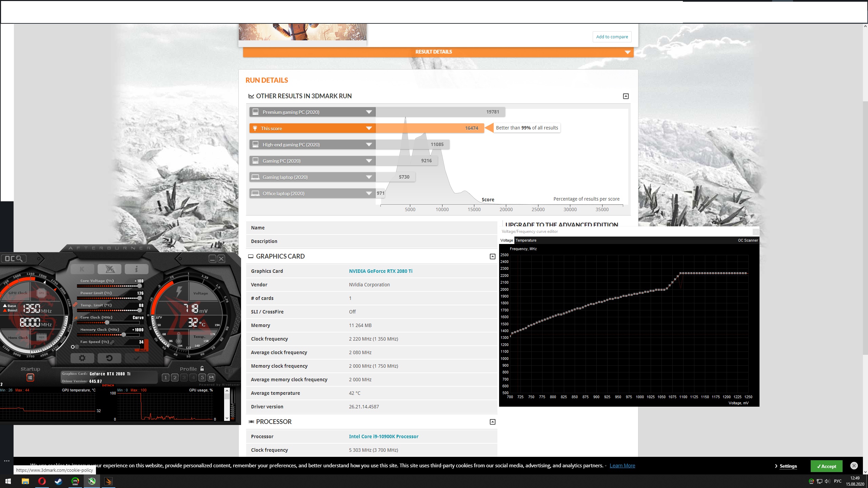Click the 'Add to compare' button
Image resolution: width=868 pixels, height=488 pixels.
point(612,37)
